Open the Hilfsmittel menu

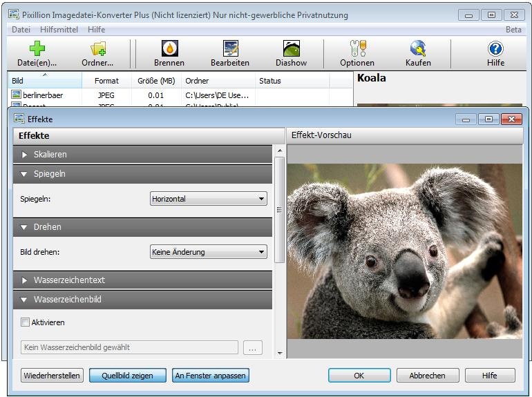pos(59,30)
